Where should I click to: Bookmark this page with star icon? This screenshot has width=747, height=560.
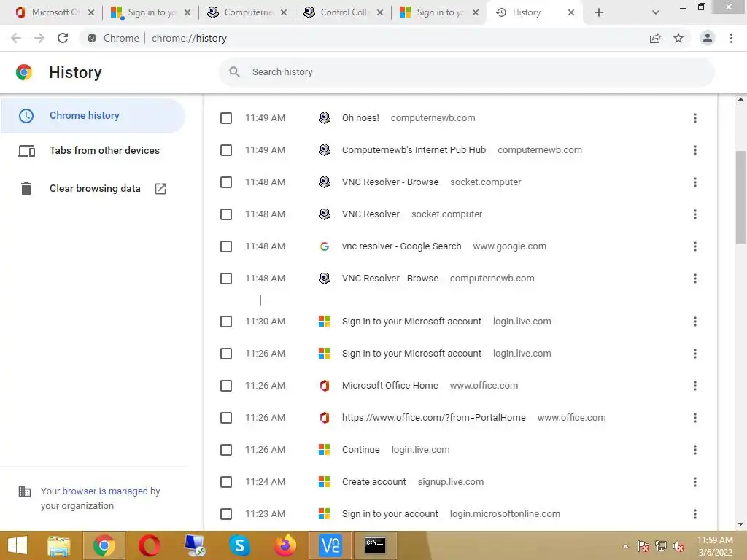pyautogui.click(x=678, y=38)
